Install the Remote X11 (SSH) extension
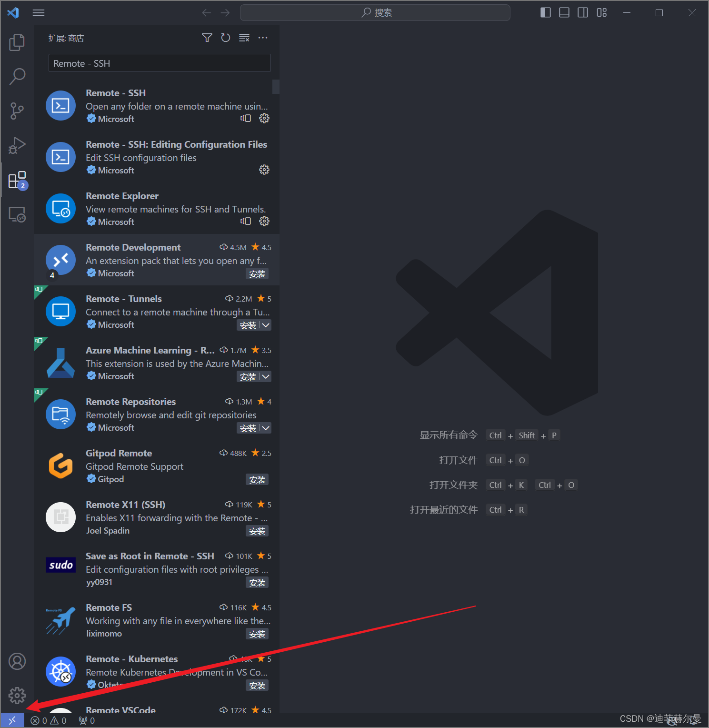This screenshot has width=709, height=728. point(257,531)
